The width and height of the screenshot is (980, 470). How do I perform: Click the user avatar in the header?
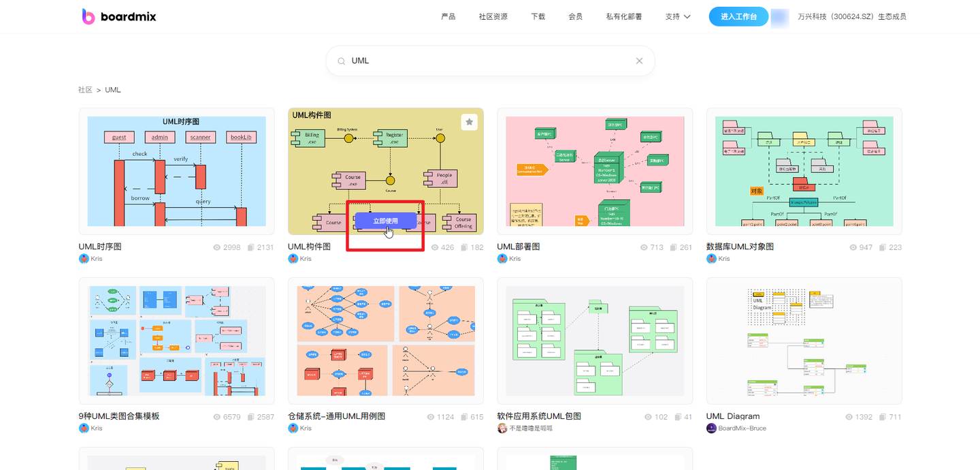[780, 16]
